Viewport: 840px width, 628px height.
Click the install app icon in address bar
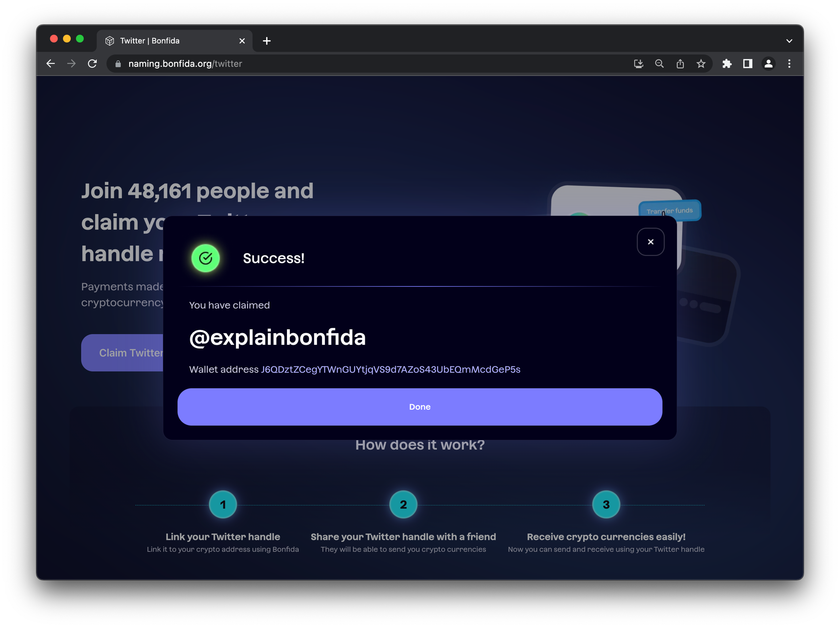(638, 64)
